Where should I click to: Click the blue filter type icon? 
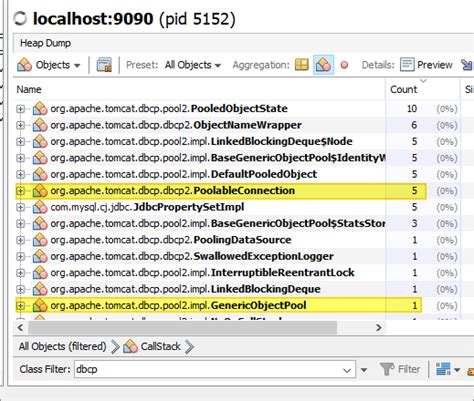pos(443,369)
